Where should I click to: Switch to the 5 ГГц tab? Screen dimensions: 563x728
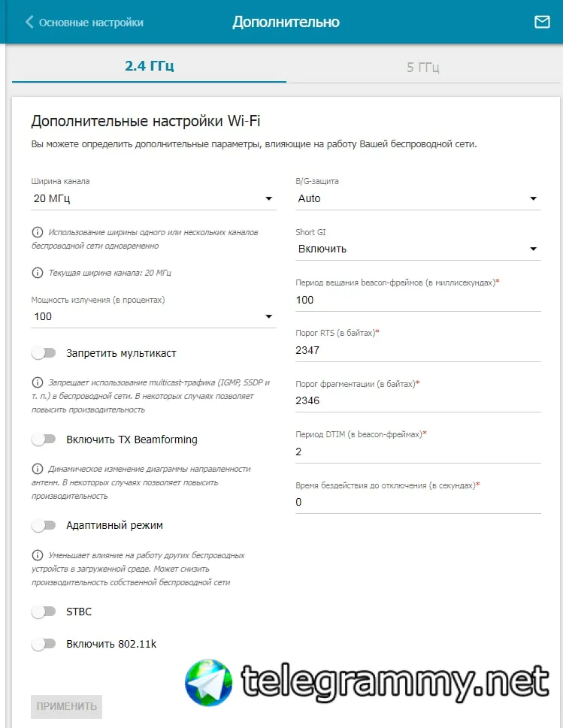(422, 67)
